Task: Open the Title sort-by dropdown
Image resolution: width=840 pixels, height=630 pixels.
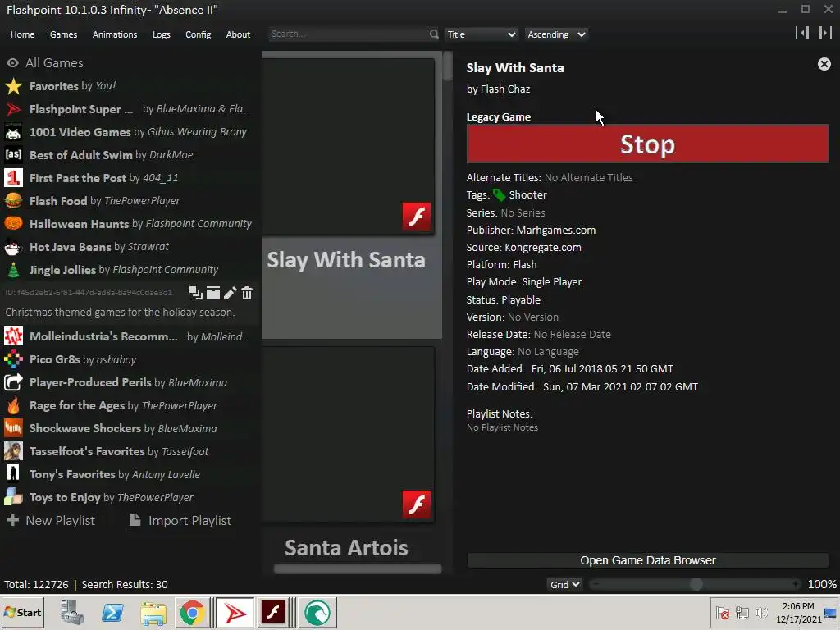Action: (x=481, y=34)
